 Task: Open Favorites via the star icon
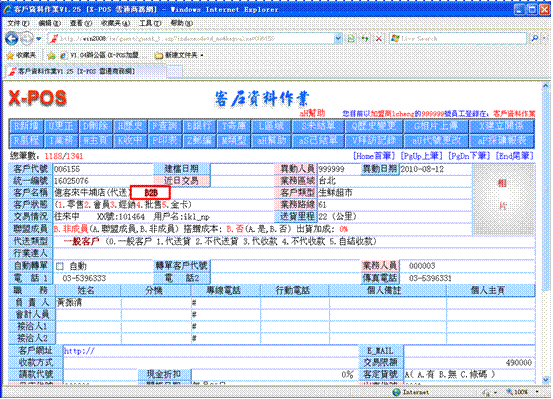22,55
